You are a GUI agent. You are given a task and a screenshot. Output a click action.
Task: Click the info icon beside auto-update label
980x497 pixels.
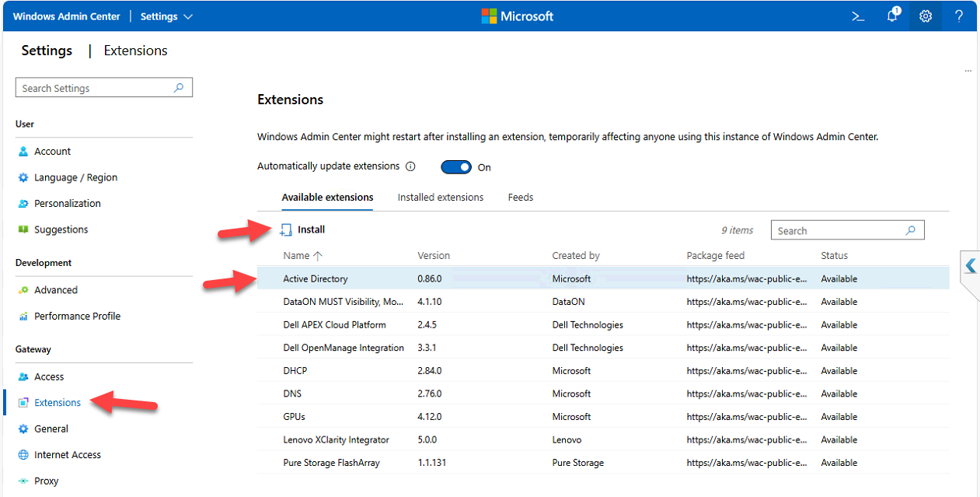410,166
